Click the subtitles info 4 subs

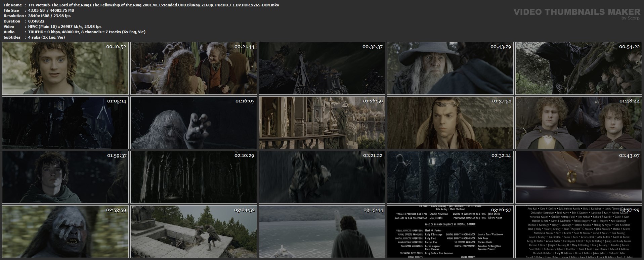point(47,37)
